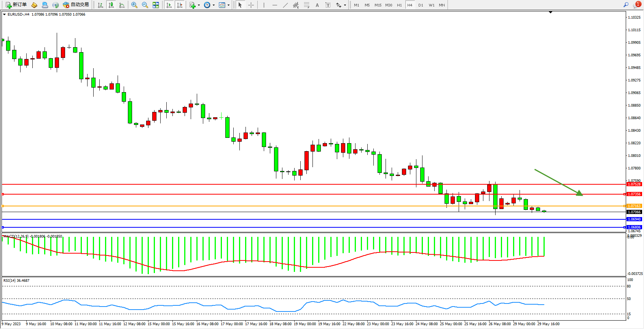Choose the trendline drawing tool

(285, 5)
